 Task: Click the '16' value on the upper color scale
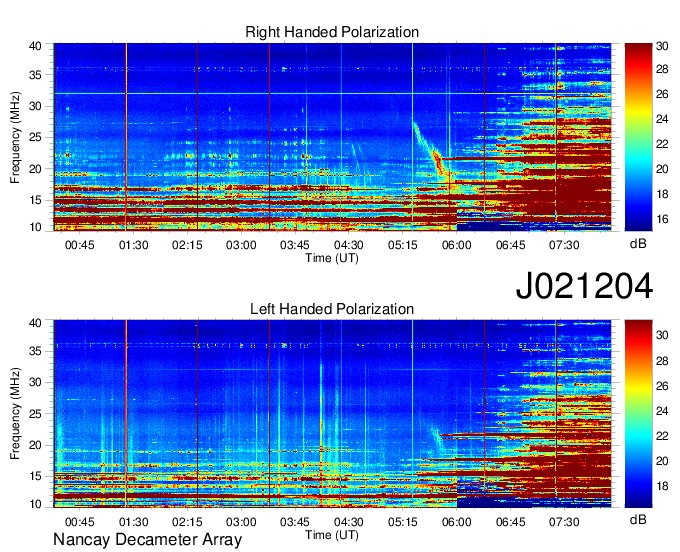(662, 219)
